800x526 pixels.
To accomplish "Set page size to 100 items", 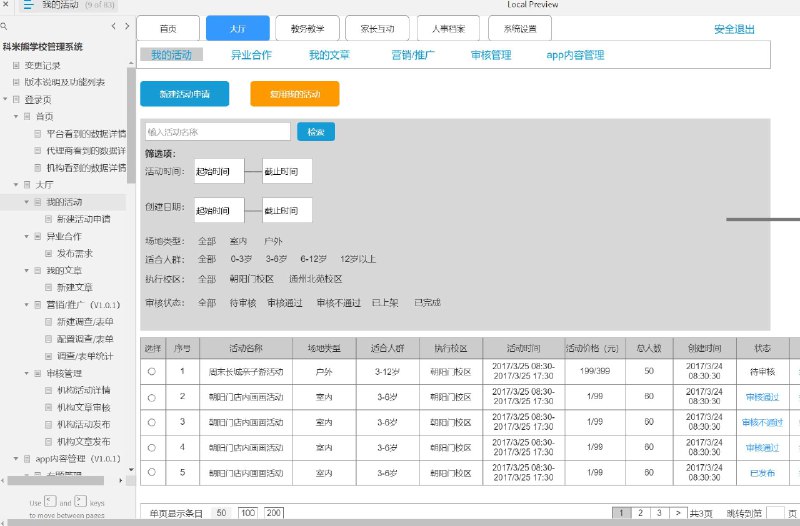I will point(248,513).
